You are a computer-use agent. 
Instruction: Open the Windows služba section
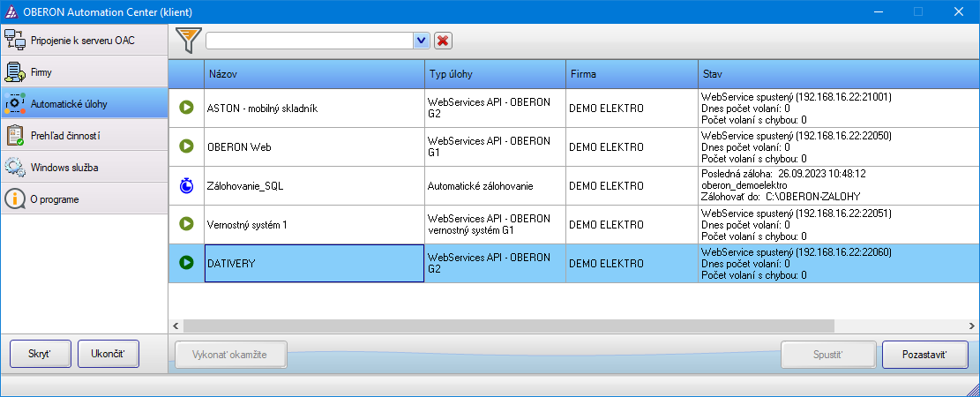coord(85,168)
